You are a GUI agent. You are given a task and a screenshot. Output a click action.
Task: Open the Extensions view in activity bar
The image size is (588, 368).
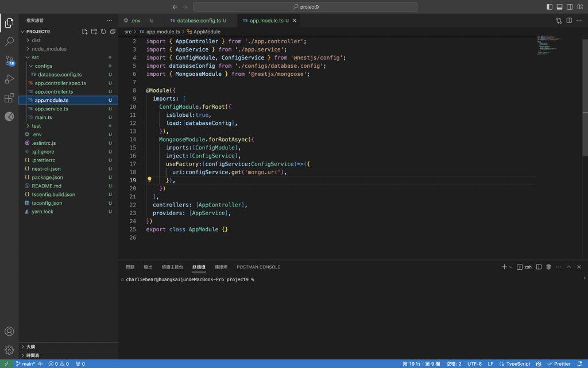coord(9,98)
